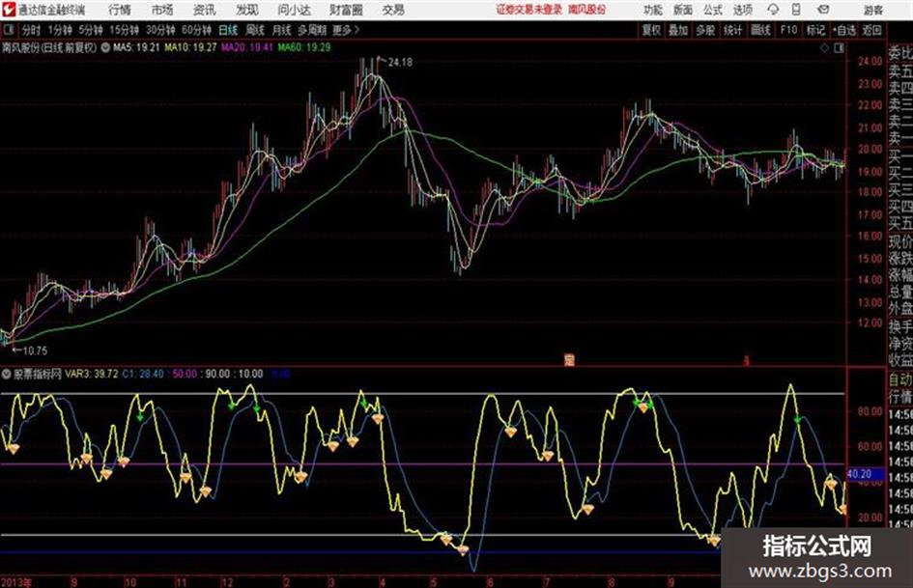Open the 功能 menu
This screenshot has width=913, height=588.
(653, 10)
